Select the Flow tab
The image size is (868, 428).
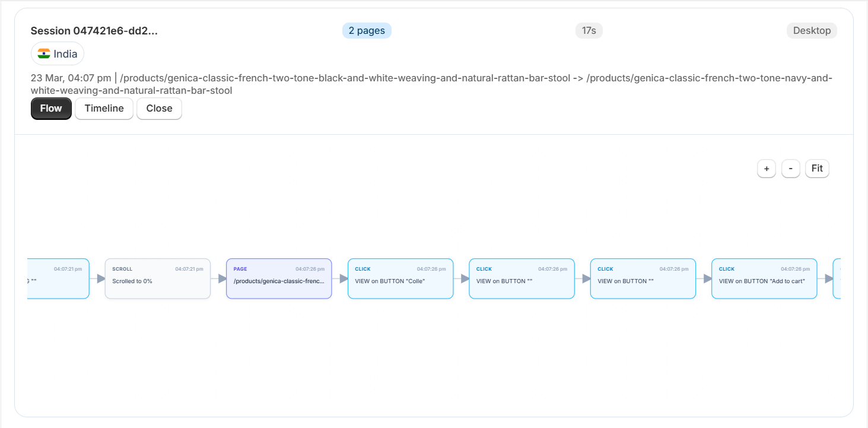pyautogui.click(x=51, y=109)
